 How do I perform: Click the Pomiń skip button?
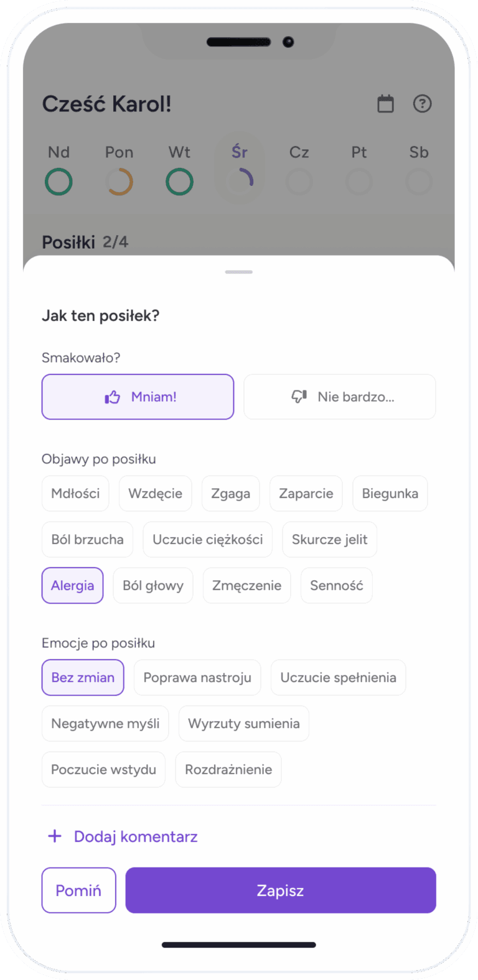[78, 890]
